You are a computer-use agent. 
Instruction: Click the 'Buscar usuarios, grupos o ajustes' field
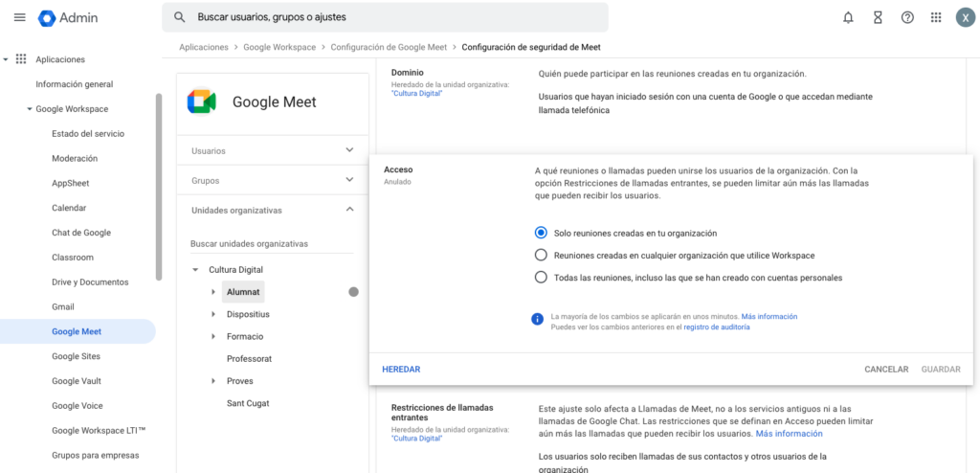pyautogui.click(x=392, y=17)
